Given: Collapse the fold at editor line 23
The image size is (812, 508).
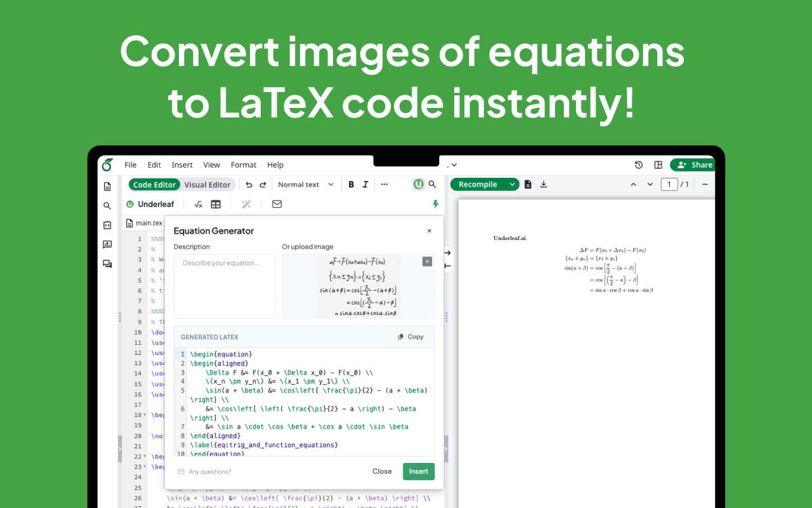Looking at the screenshot, I should (x=145, y=467).
